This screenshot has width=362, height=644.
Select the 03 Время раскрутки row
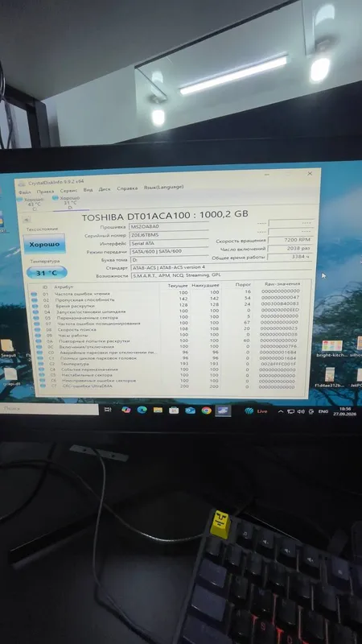click(x=167, y=305)
